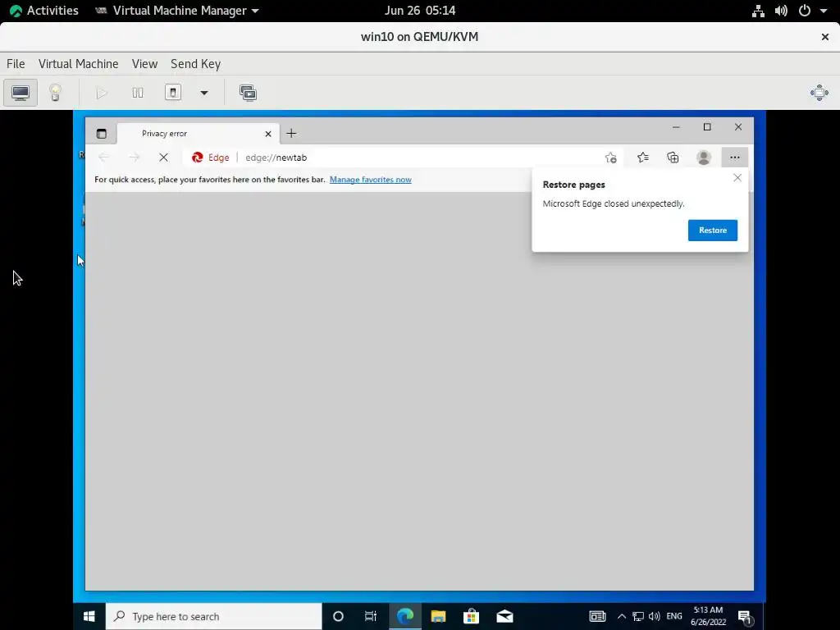Click the Edge site identity badge
The height and width of the screenshot is (630, 840).
click(211, 157)
